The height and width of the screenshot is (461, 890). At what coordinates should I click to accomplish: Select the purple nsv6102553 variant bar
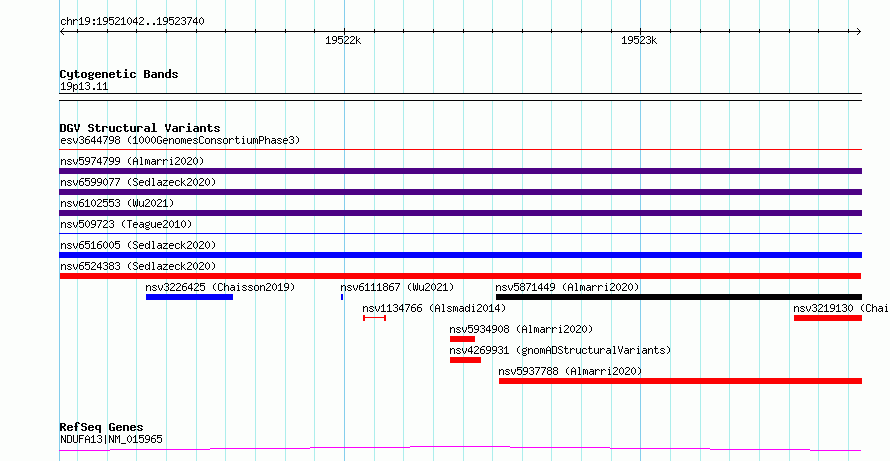click(460, 213)
